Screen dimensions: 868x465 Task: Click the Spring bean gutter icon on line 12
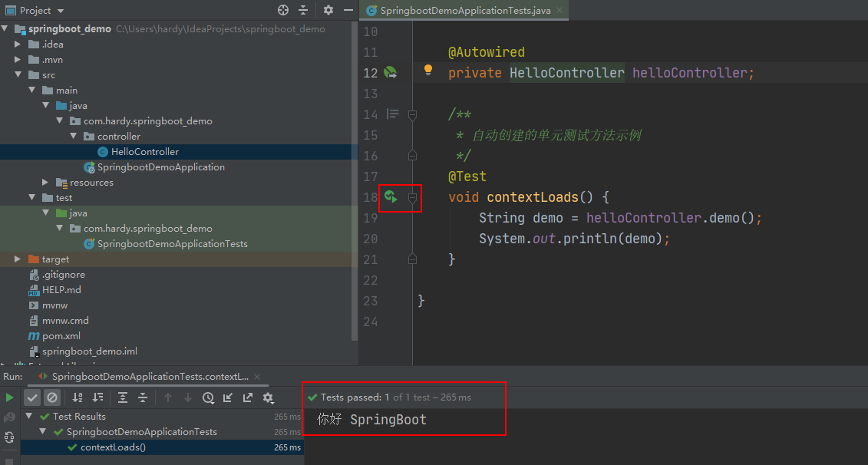(391, 73)
